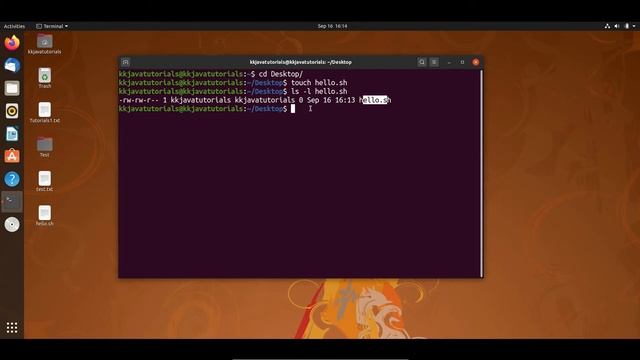Select the test.txt file on the desktop
The height and width of the screenshot is (360, 640).
point(44,181)
